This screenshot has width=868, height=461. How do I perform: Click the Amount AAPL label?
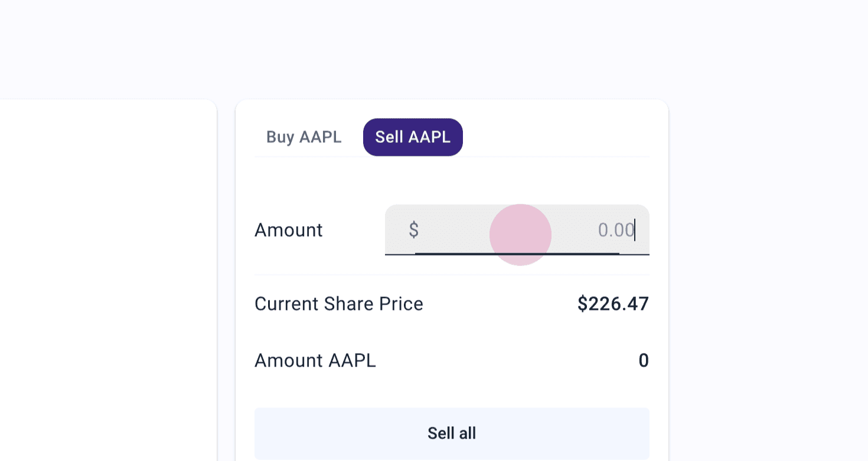point(315,360)
